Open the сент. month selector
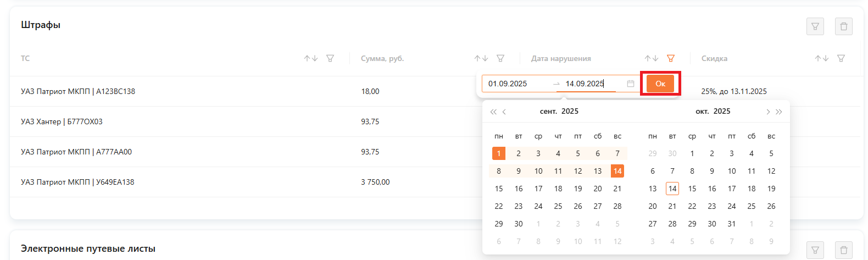The image size is (868, 260). pos(548,112)
